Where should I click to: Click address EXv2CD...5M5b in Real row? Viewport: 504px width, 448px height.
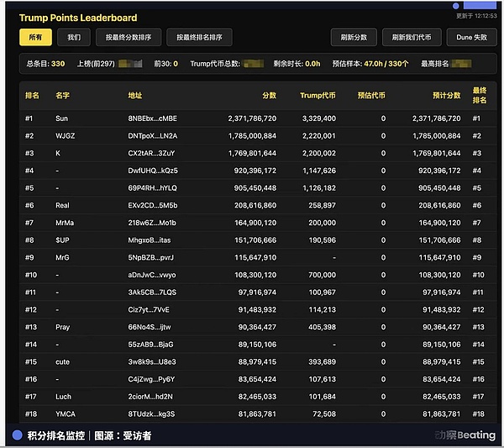pyautogui.click(x=152, y=205)
